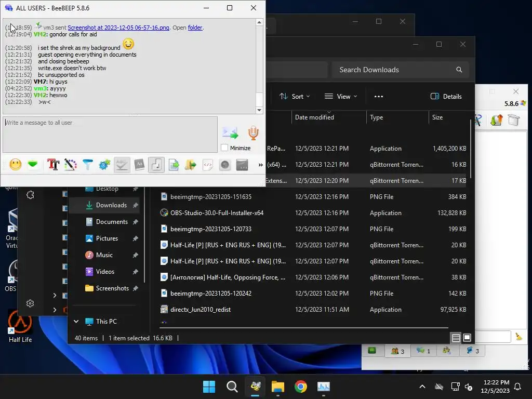Start a voice message with microphone icon
This screenshot has width=532, height=399.
(x=253, y=132)
